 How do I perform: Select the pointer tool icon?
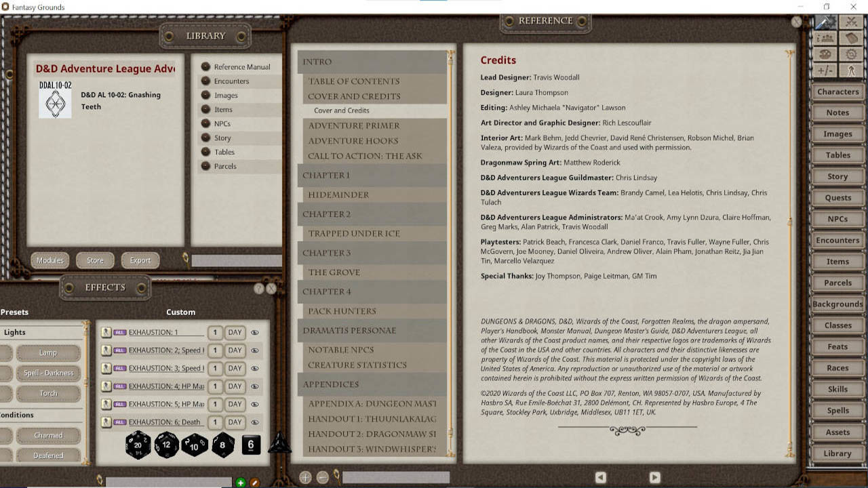[x=851, y=69]
